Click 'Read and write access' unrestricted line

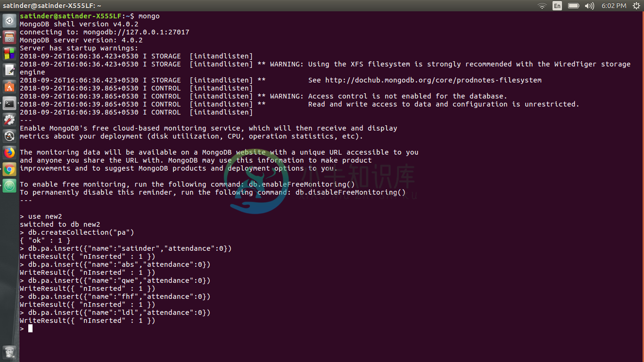(x=299, y=104)
